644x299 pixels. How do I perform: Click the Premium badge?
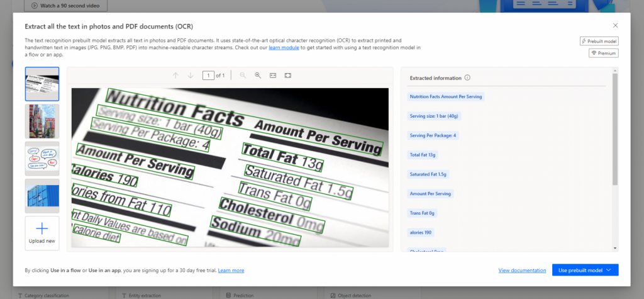click(x=603, y=53)
